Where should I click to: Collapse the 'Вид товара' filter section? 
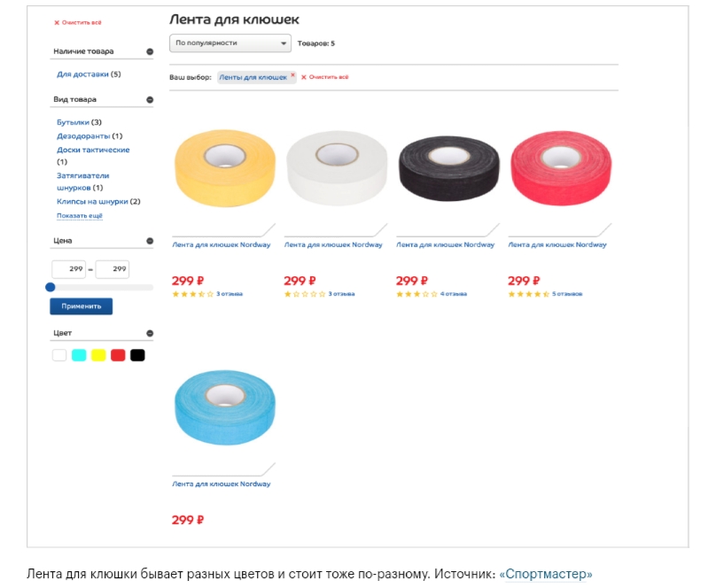coord(150,100)
